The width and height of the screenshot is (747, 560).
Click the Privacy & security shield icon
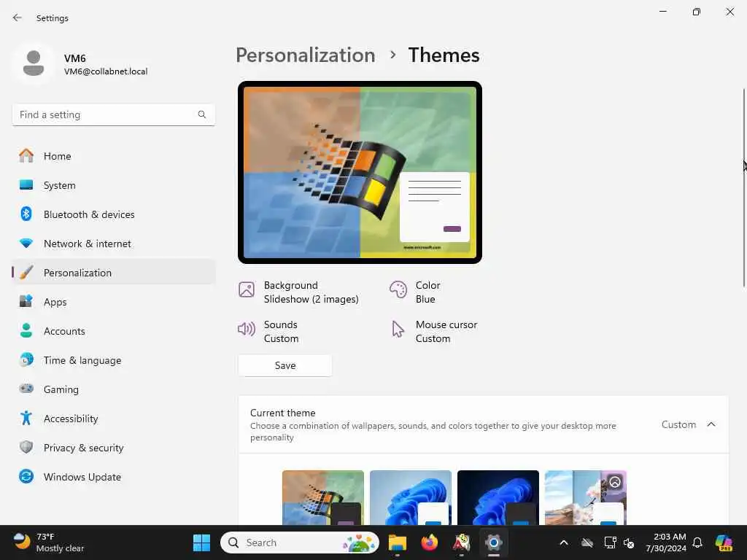point(26,447)
